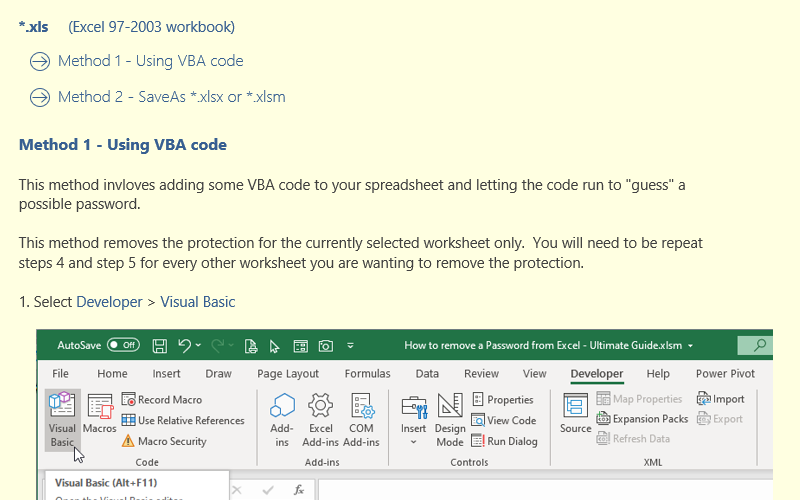Switch to the Data tab
Image resolution: width=800 pixels, height=500 pixels.
click(x=427, y=373)
